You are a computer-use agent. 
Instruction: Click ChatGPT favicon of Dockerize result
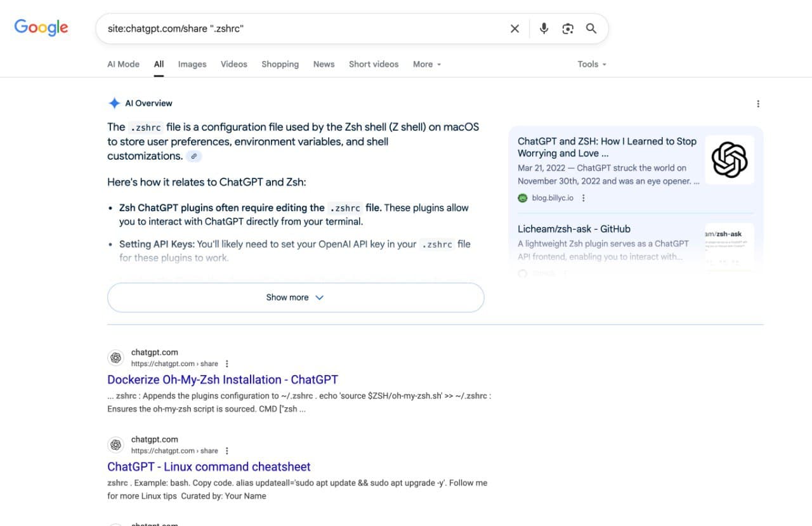pyautogui.click(x=115, y=358)
